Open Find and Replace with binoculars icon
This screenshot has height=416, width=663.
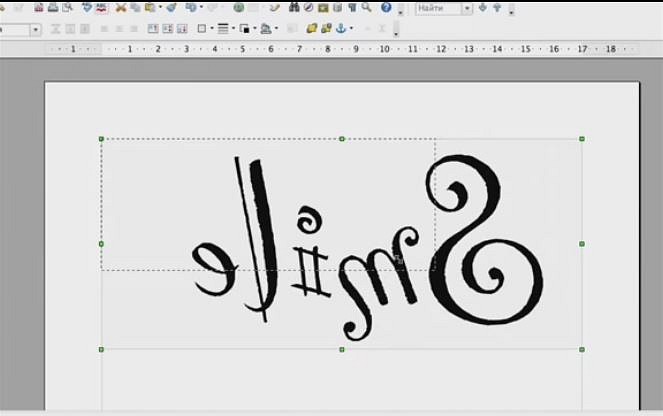click(x=294, y=7)
